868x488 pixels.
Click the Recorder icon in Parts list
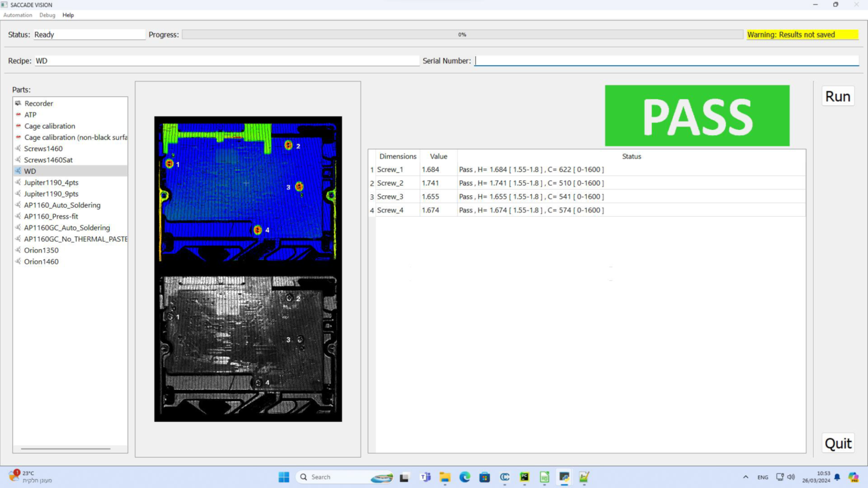click(18, 103)
